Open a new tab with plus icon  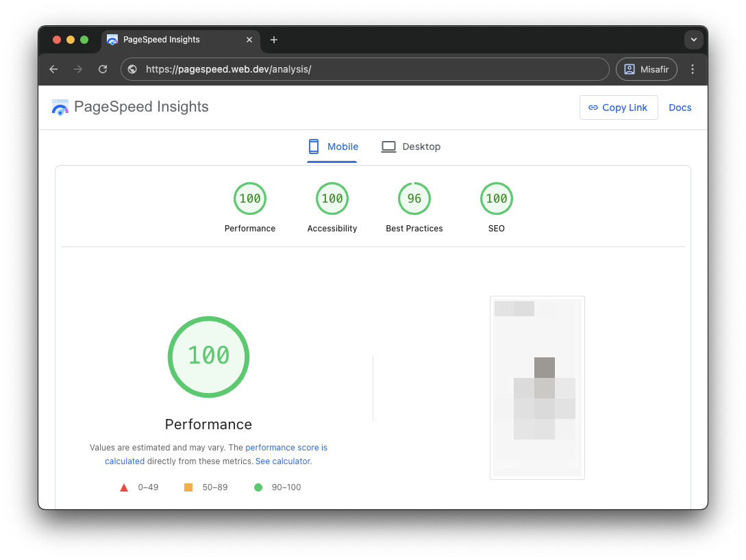coord(274,40)
